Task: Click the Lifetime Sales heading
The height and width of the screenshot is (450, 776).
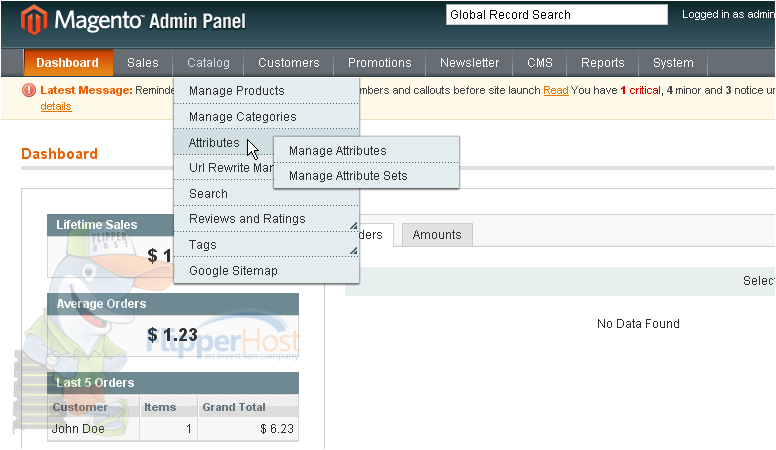Action: [x=97, y=225]
